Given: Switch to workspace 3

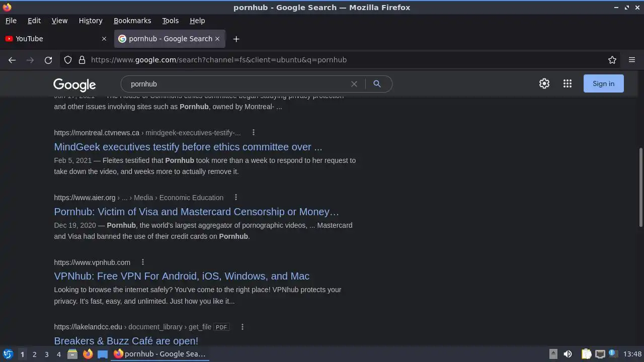Looking at the screenshot, I should pyautogui.click(x=46, y=354).
